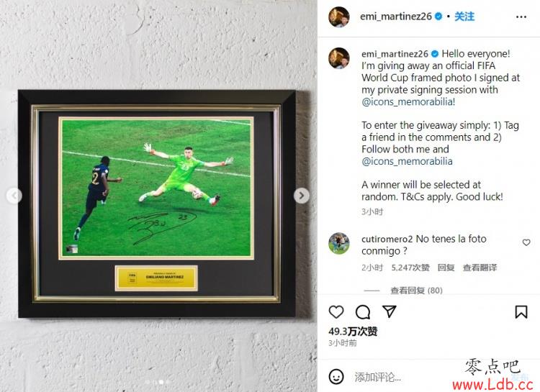Share post with paper plane icon
Viewport: 540px width, 392px height.
390,311
